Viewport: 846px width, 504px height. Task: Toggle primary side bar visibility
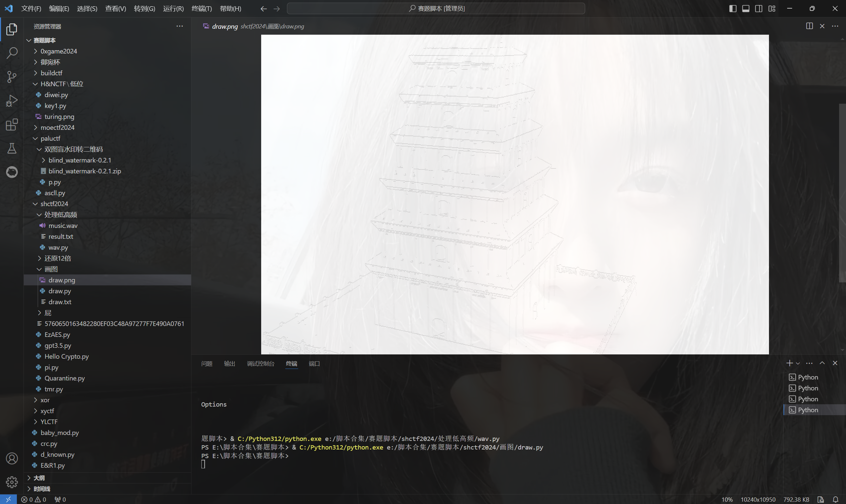coord(733,9)
